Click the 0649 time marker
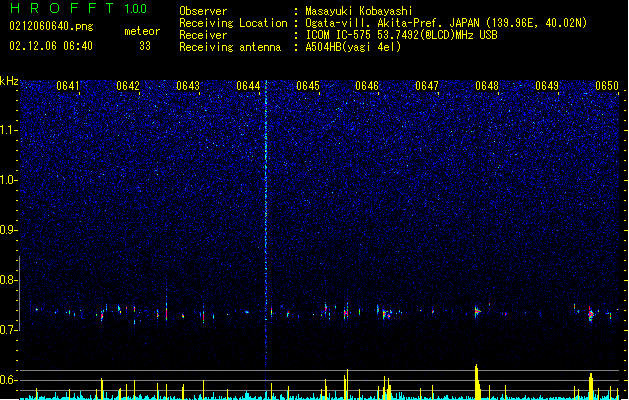The width and height of the screenshot is (629, 400). point(547,86)
